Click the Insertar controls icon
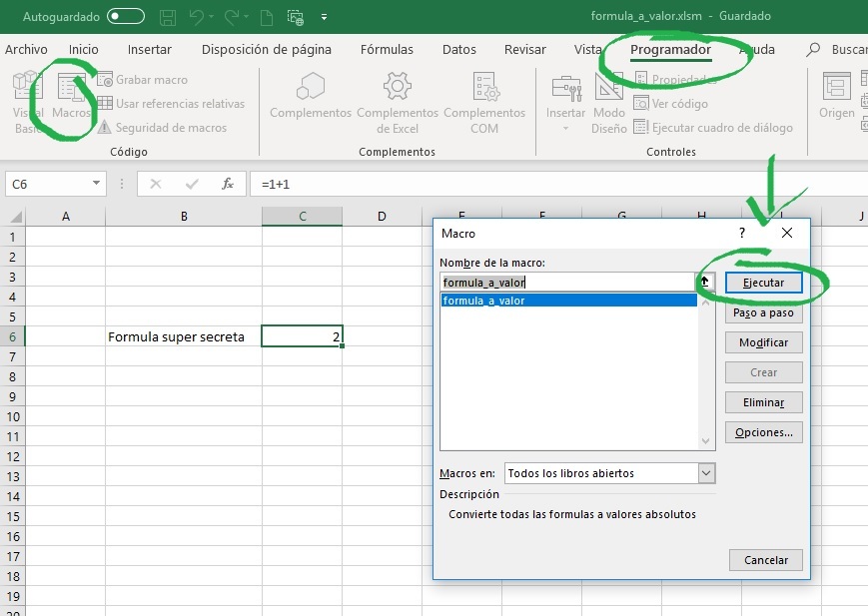 point(565,100)
